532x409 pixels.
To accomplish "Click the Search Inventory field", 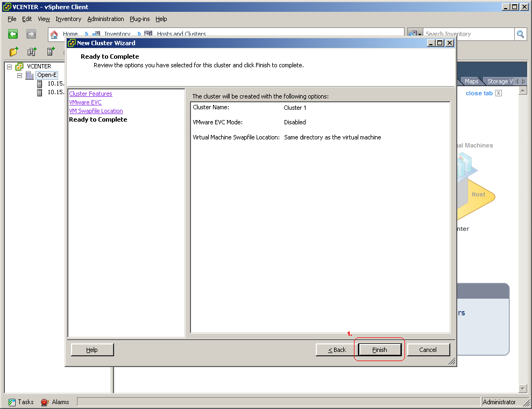I will click(469, 34).
